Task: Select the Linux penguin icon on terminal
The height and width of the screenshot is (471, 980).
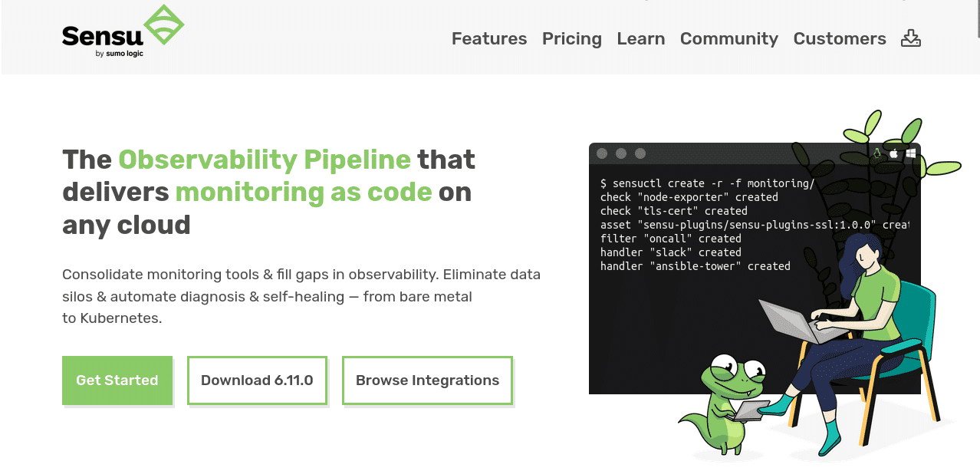Action: 877,153
